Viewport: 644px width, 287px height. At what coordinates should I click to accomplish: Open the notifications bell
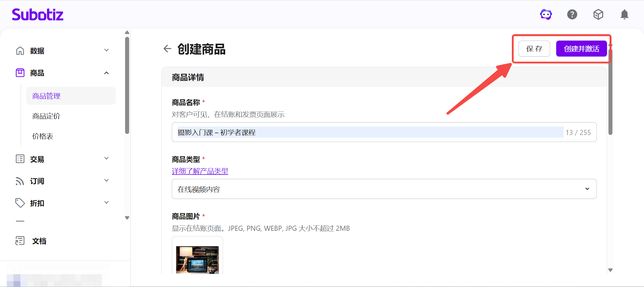point(624,15)
